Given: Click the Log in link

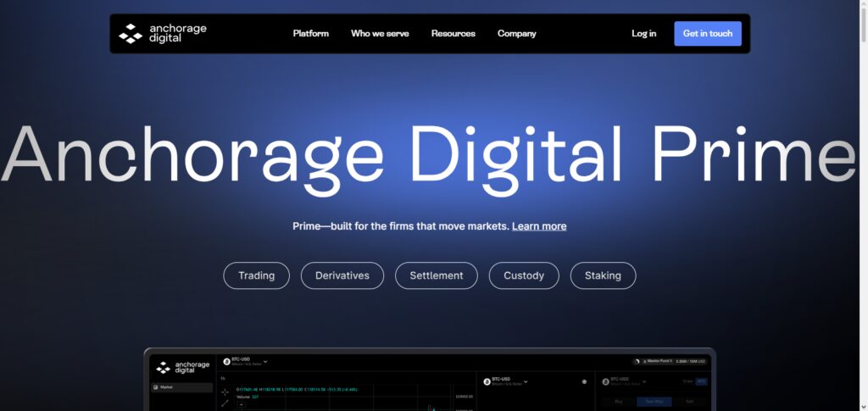Looking at the screenshot, I should pos(644,34).
